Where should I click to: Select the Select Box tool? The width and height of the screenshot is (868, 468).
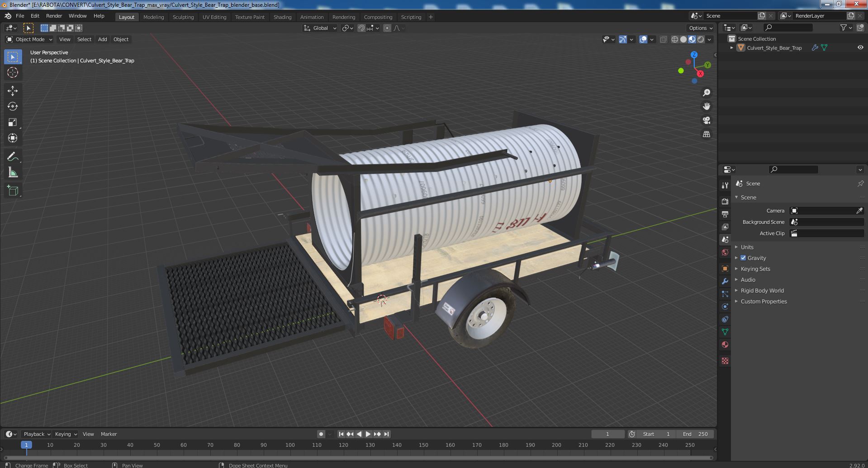[13, 57]
